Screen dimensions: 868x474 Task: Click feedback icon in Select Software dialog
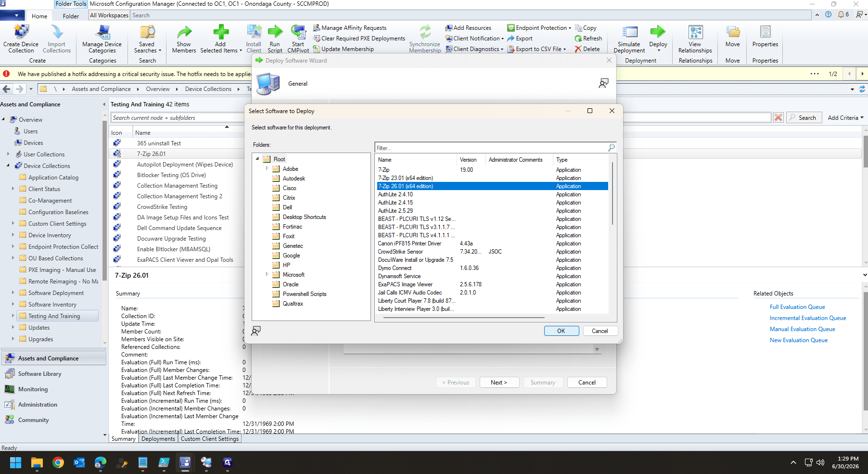[x=256, y=331]
